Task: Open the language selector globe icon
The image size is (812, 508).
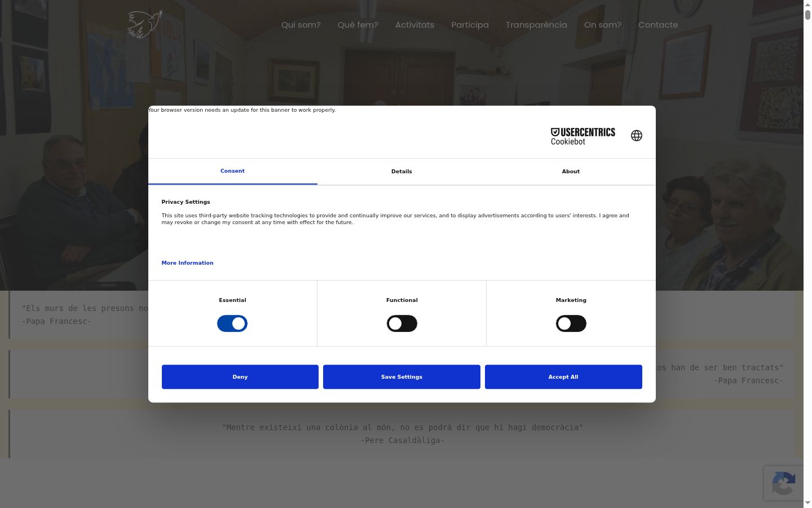Action: point(637,135)
